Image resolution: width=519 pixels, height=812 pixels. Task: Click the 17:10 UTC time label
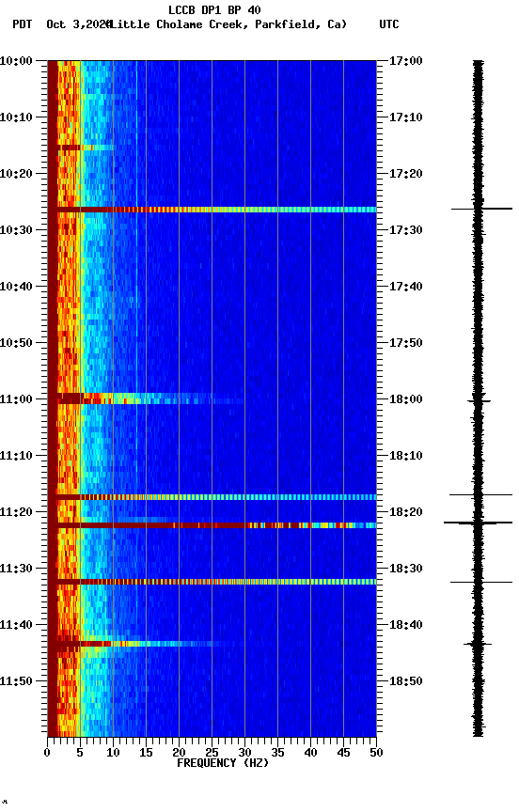406,117
